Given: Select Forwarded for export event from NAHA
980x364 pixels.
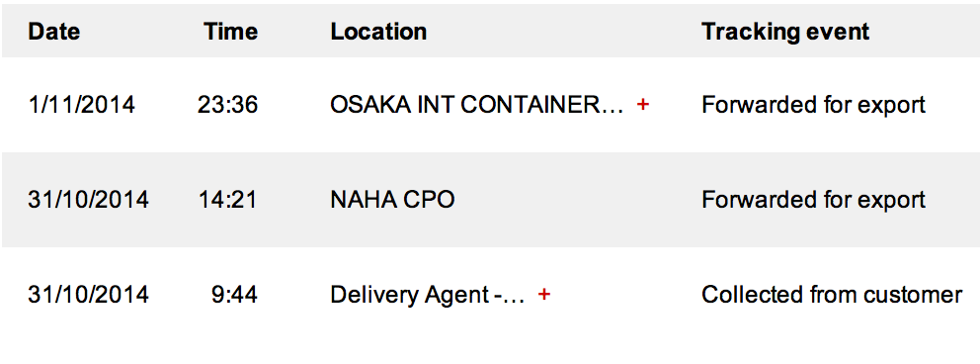Looking at the screenshot, I should tap(813, 200).
